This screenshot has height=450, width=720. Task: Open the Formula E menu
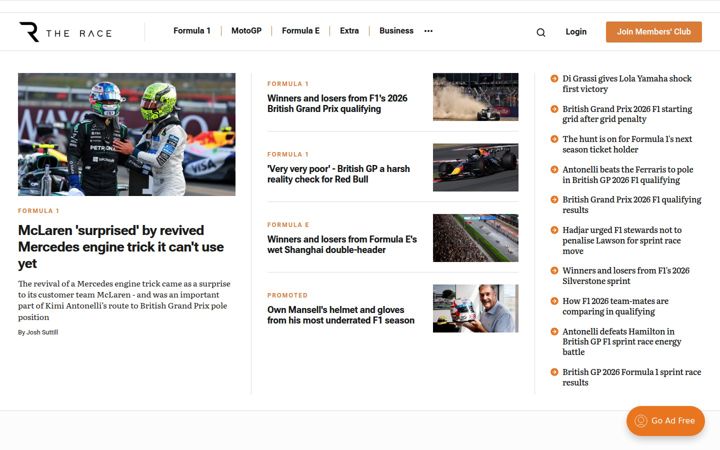click(301, 31)
